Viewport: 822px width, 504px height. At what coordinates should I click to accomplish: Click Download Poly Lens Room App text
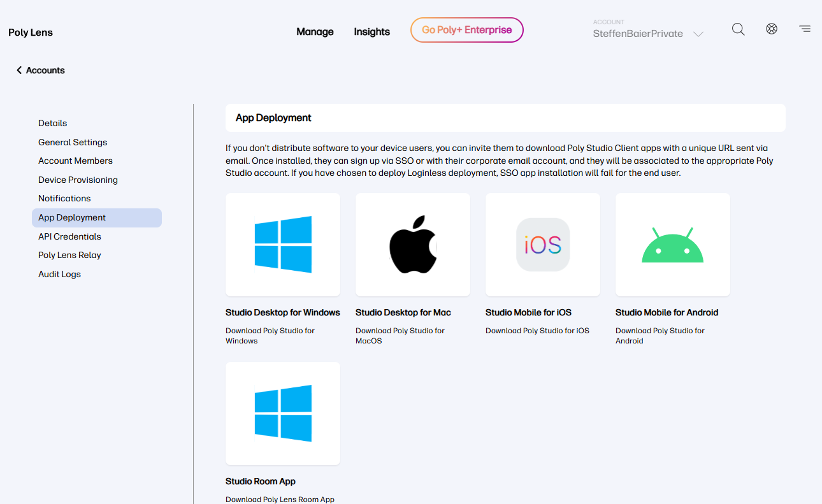280,500
